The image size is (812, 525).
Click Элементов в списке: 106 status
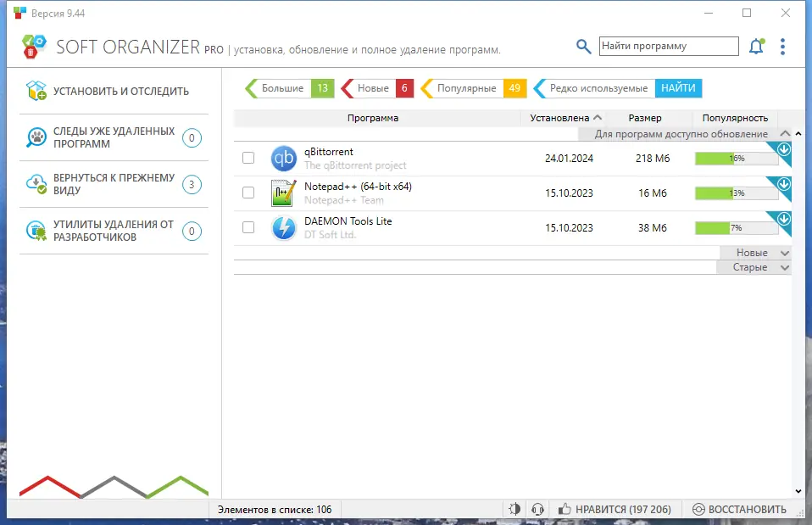pyautogui.click(x=275, y=510)
